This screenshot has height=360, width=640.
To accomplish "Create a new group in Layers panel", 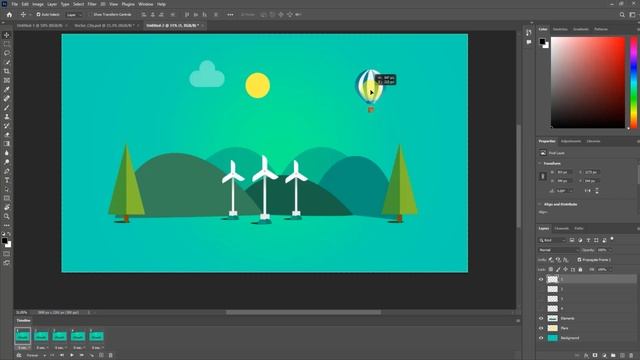I will click(x=613, y=356).
